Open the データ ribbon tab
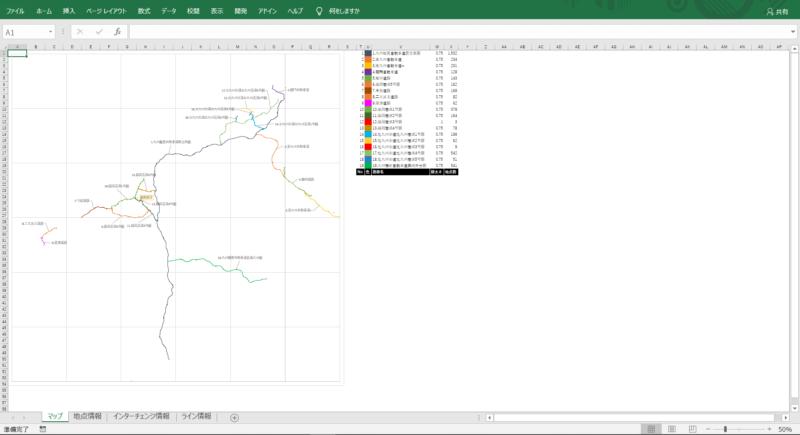 click(x=168, y=11)
